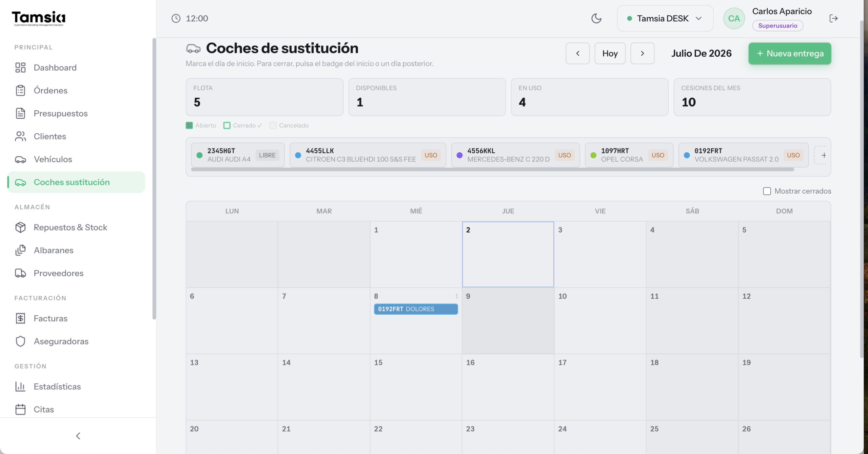Screen dimensions: 868x454
Task: Open the Dashboard grid icon
Action: (20, 67)
